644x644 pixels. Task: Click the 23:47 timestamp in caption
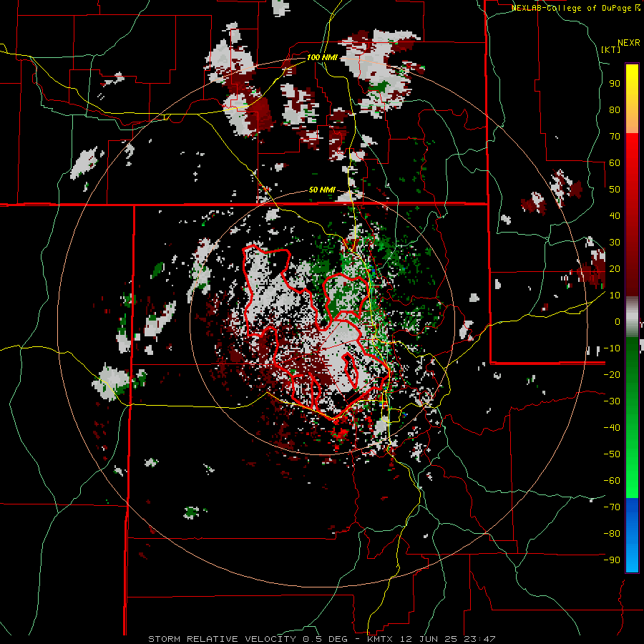pos(479,639)
